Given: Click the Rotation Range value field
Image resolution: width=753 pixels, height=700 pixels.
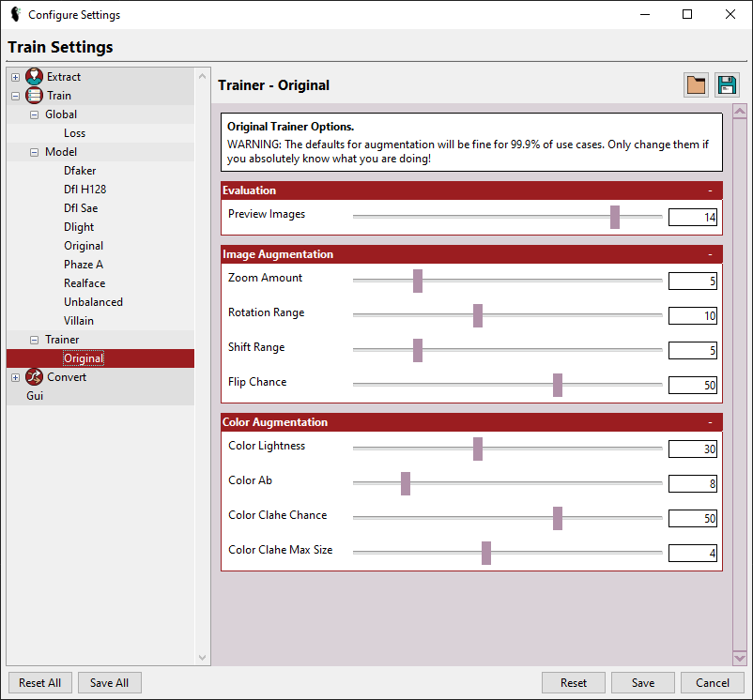Looking at the screenshot, I should pyautogui.click(x=693, y=315).
